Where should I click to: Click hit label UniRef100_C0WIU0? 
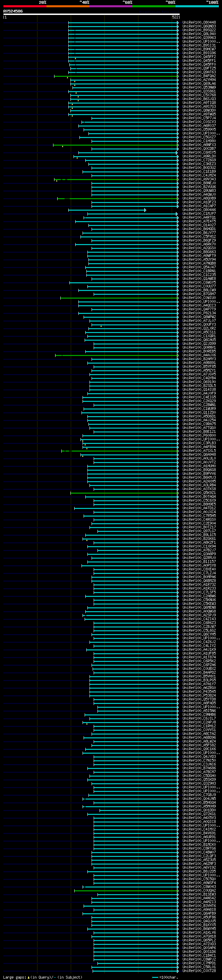pyautogui.click(x=199, y=298)
